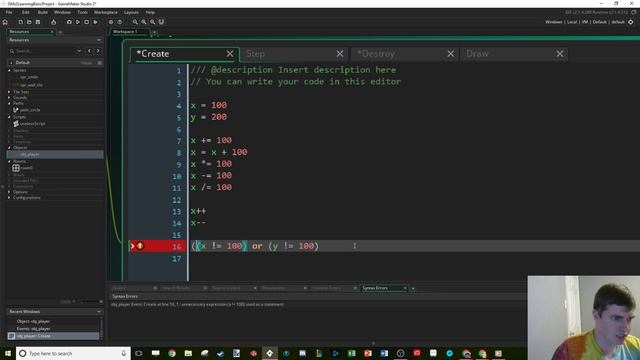Click the Open Project toolbar icon
The height and width of the screenshot is (360, 640).
click(29, 22)
